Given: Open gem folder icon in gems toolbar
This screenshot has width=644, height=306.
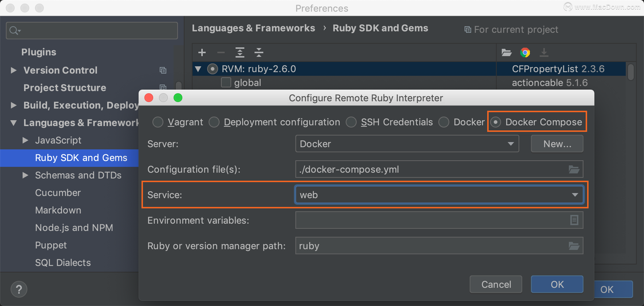Looking at the screenshot, I should pos(507,52).
